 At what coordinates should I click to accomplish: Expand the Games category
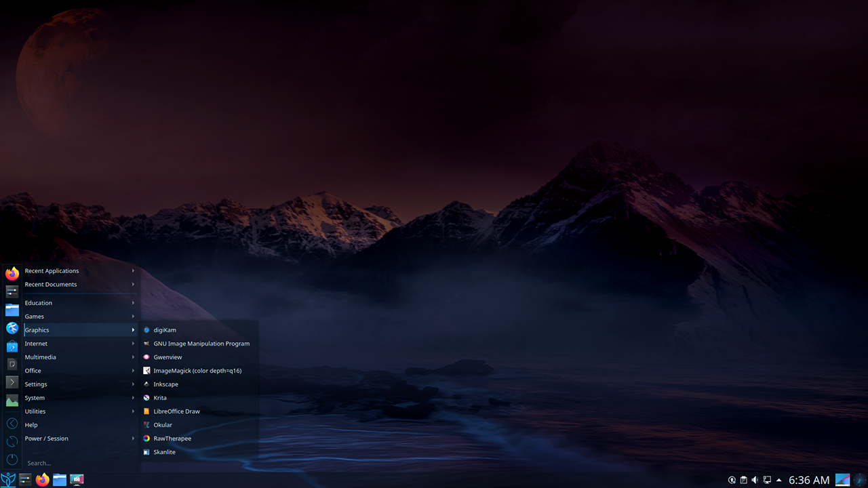coord(80,317)
